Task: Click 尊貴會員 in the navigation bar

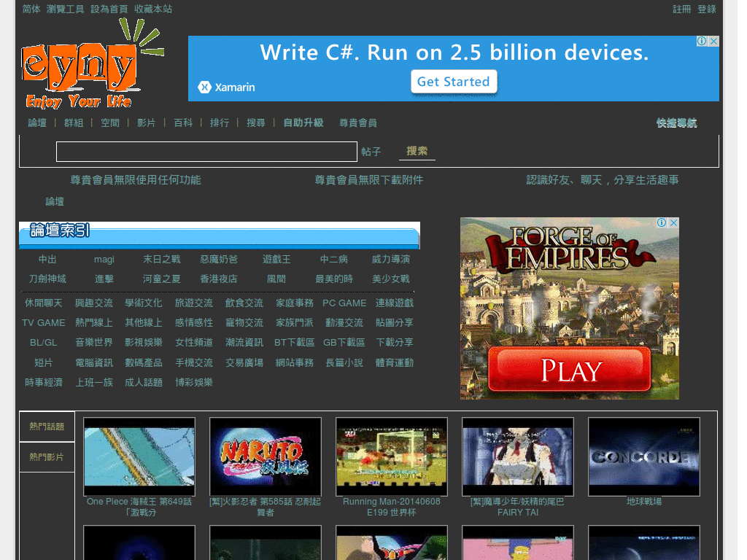Action: pos(357,122)
